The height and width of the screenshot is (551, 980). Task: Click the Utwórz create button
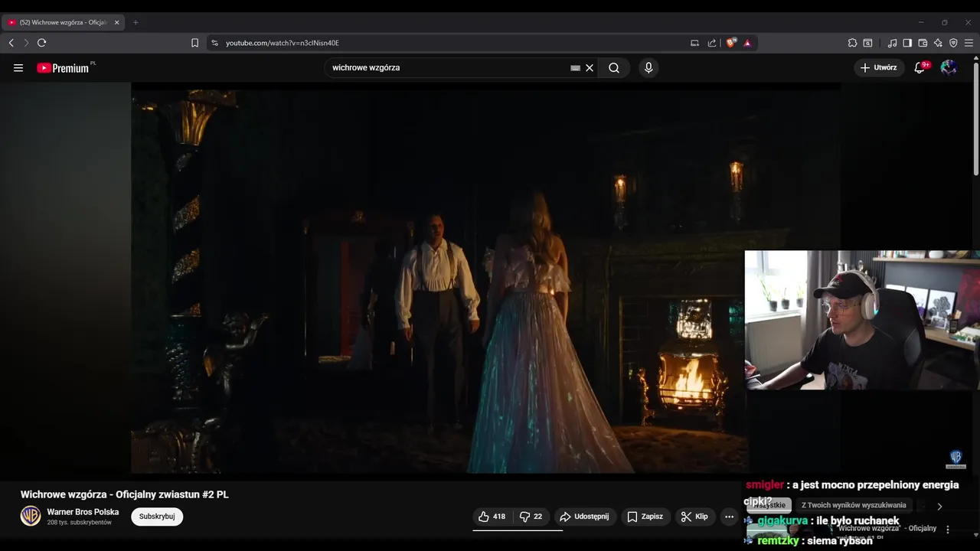coord(878,67)
